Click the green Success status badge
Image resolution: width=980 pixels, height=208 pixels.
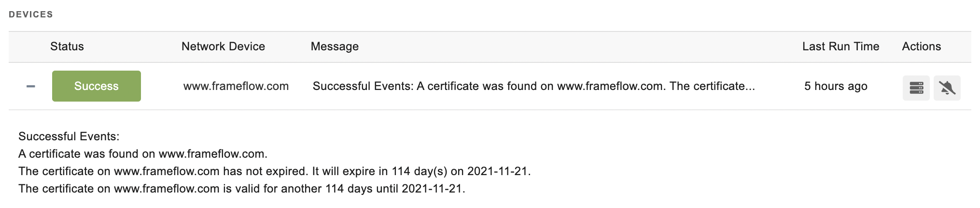point(97,86)
